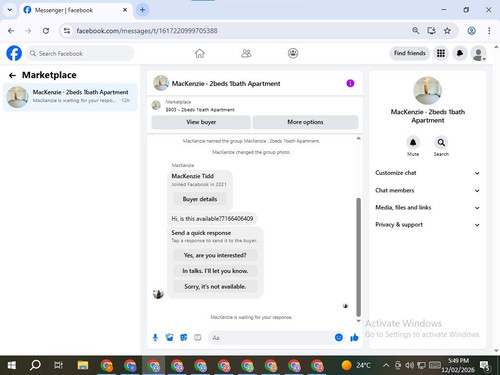Go to the Home feed icon
The height and width of the screenshot is (375, 500).
coord(200,53)
